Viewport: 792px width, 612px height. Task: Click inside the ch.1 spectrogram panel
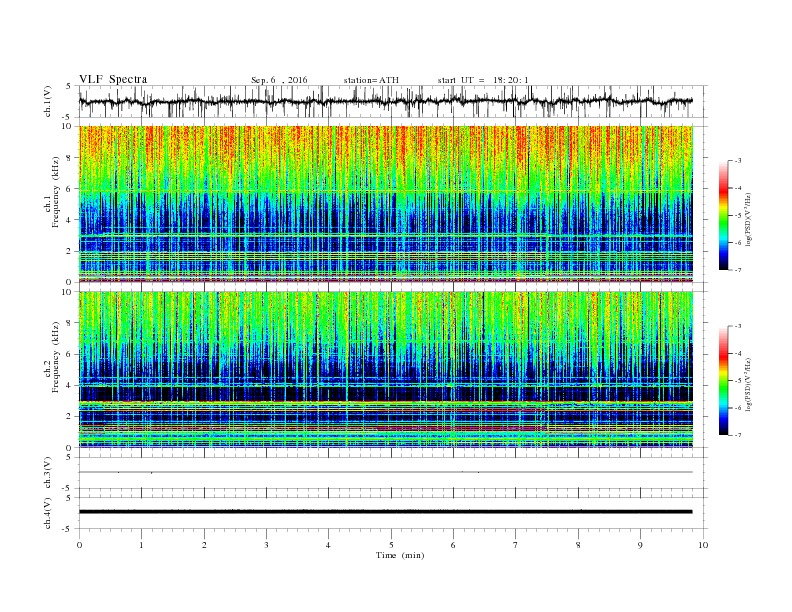[x=385, y=204]
